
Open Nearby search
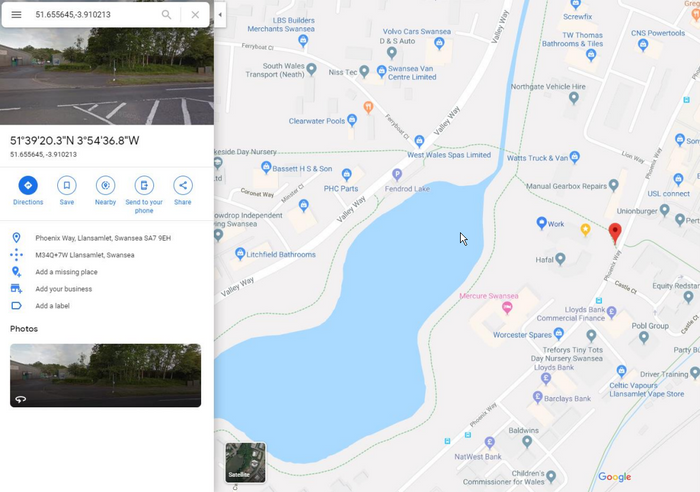pyautogui.click(x=105, y=185)
